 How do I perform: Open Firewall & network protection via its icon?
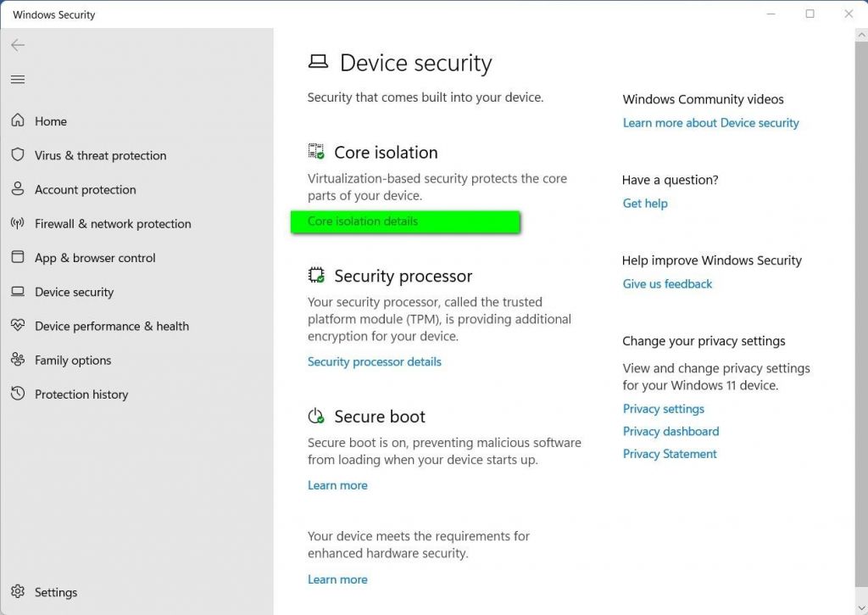click(x=18, y=223)
